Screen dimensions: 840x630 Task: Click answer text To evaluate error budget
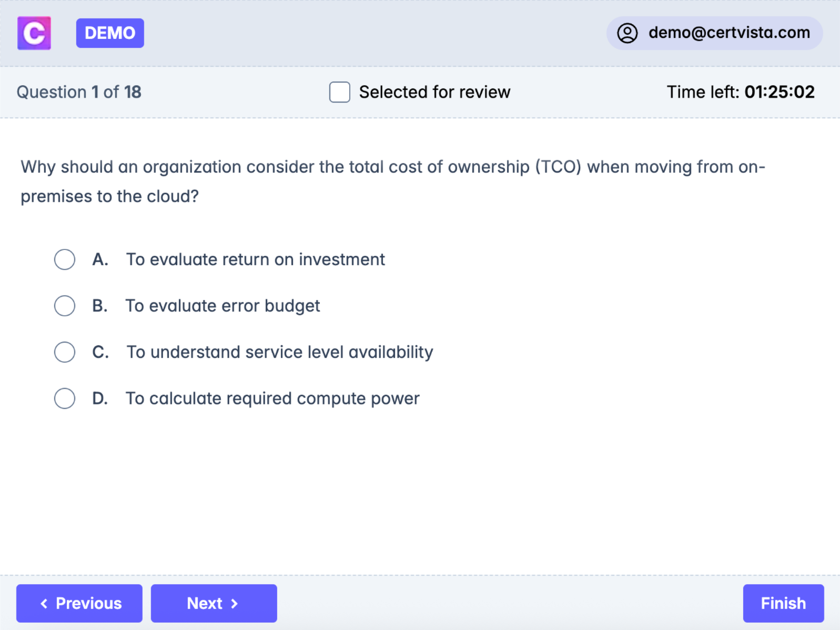pyautogui.click(x=222, y=306)
